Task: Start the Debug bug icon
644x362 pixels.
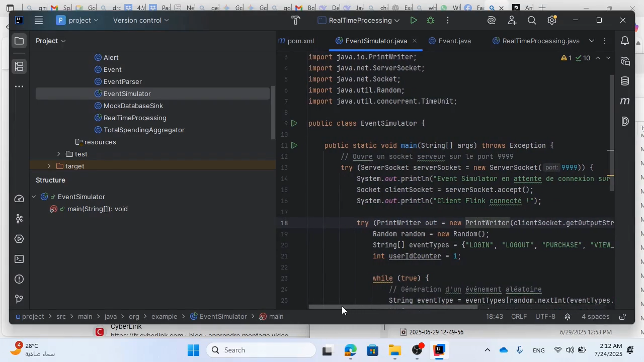Action: pyautogui.click(x=431, y=21)
